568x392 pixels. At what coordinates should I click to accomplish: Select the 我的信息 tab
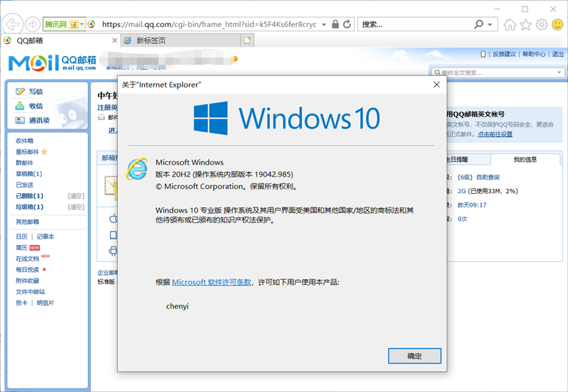tap(525, 159)
